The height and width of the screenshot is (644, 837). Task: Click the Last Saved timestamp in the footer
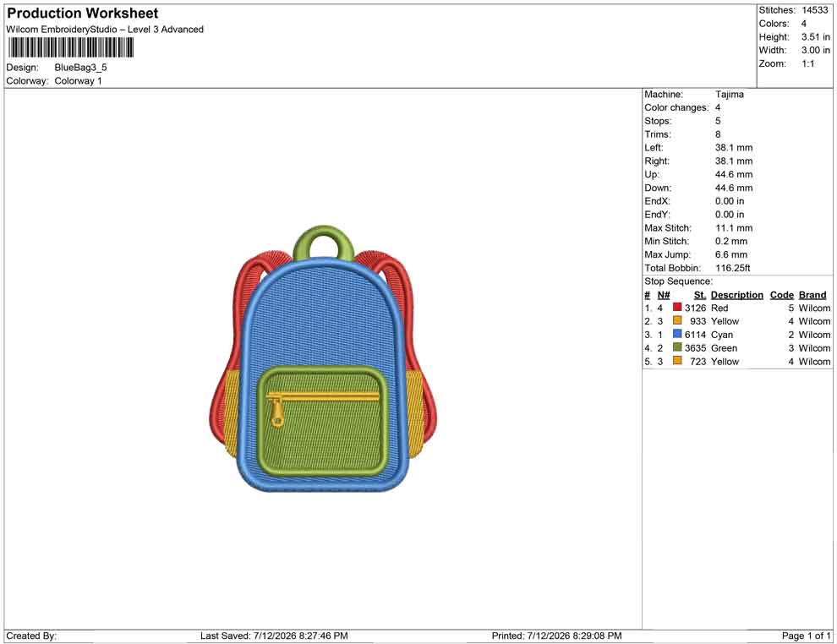(274, 636)
